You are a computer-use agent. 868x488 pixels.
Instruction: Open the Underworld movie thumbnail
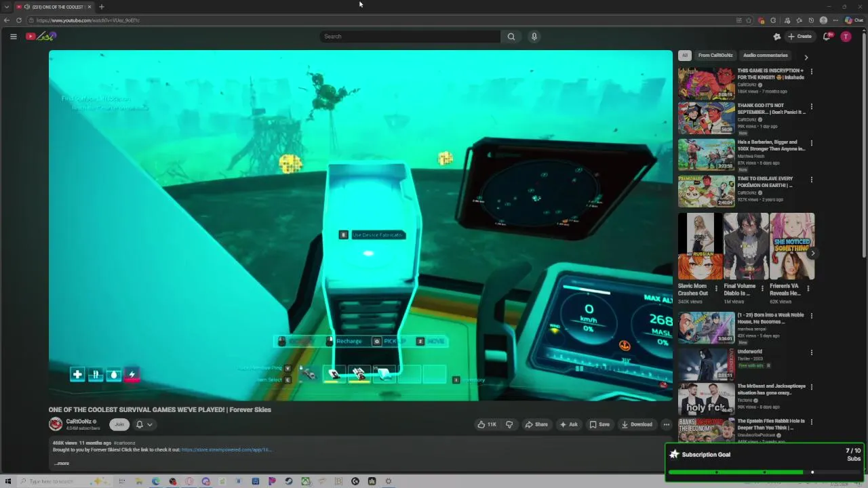[706, 364]
